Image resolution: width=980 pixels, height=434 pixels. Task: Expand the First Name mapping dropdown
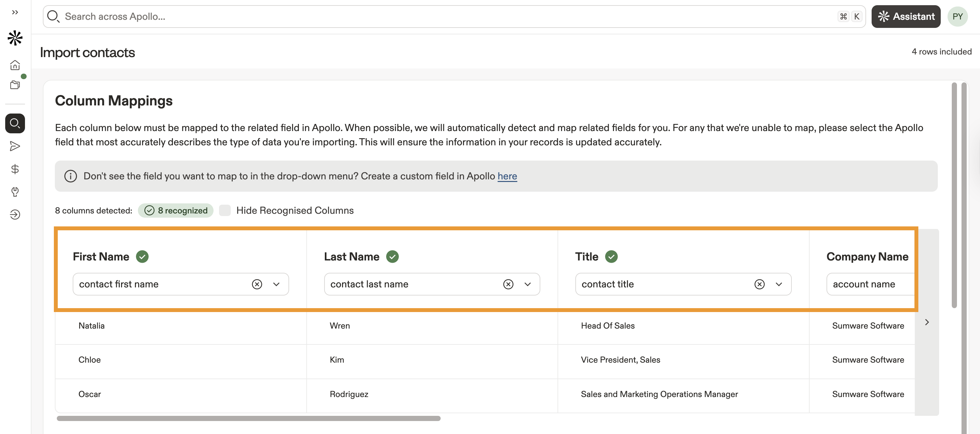pos(276,284)
